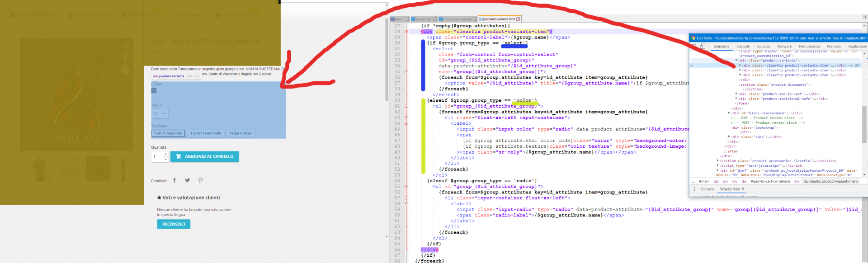Select div.clearfix.product-variants-item breadcrumb
This screenshot has width=868, height=263.
[830, 181]
